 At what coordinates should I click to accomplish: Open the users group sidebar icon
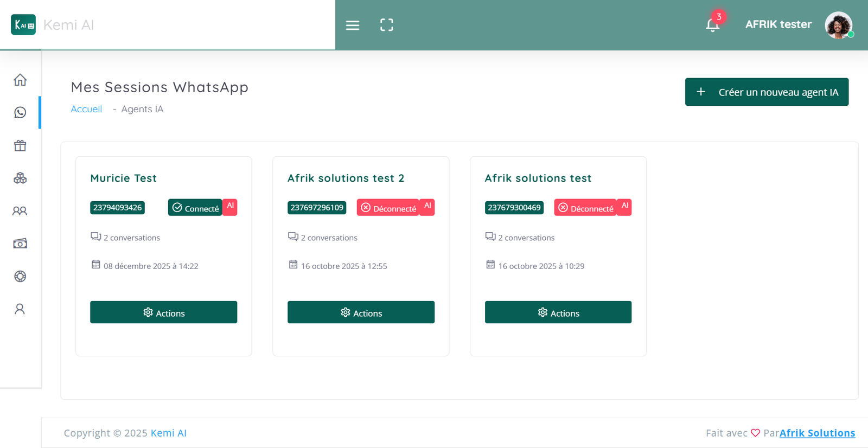[x=20, y=211]
